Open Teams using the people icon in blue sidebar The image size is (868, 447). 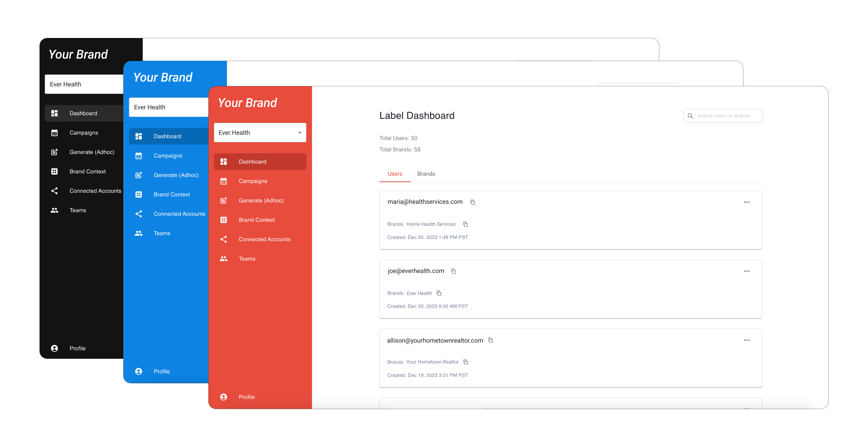(x=138, y=233)
